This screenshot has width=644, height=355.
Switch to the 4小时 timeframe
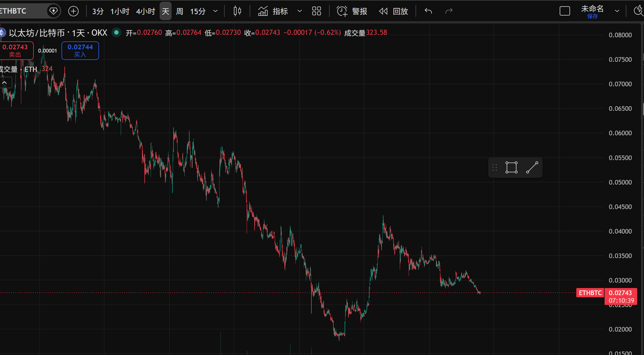(x=145, y=11)
